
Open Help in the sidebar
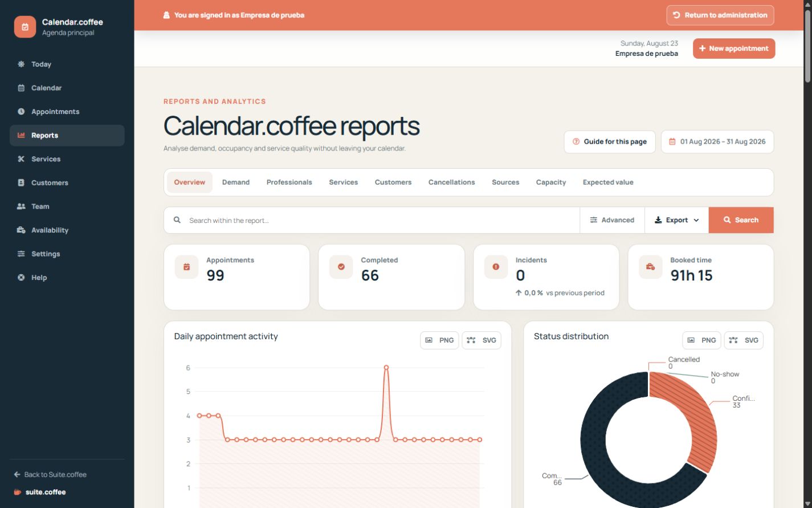pos(67,278)
